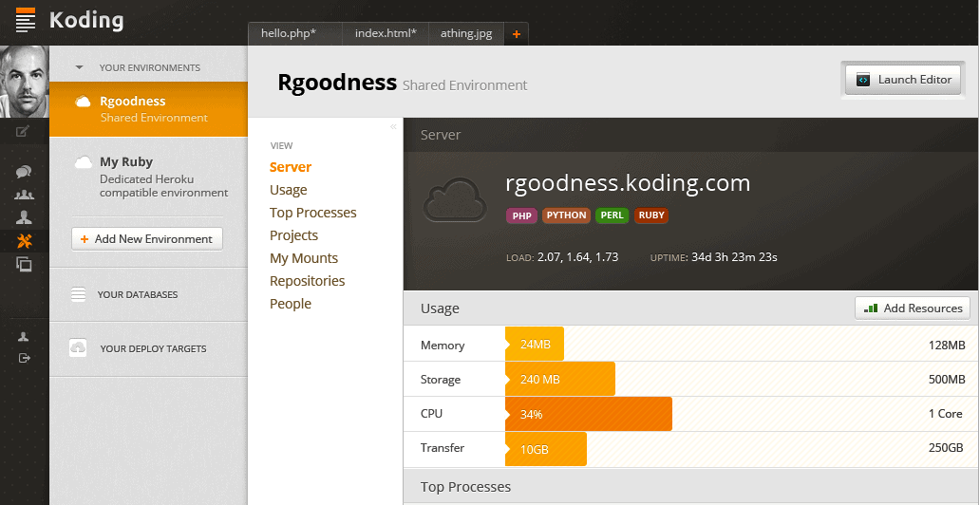Image resolution: width=980 pixels, height=505 pixels.
Task: Collapse the Your Environments triangle
Action: [x=80, y=67]
